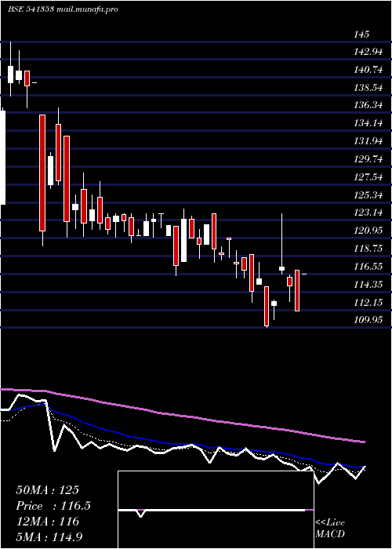The image size is (392, 549).
Task: Click the 120.95 price axis label
Action: 369,231
